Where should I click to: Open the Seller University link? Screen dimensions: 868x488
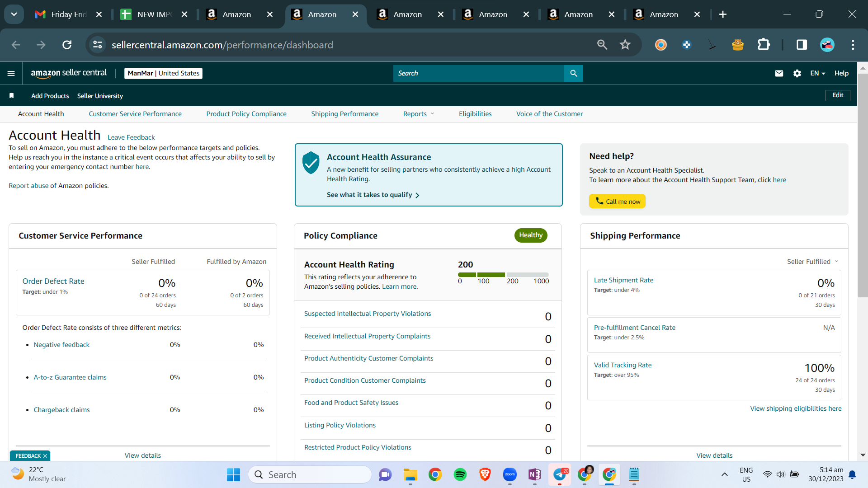pyautogui.click(x=100, y=96)
